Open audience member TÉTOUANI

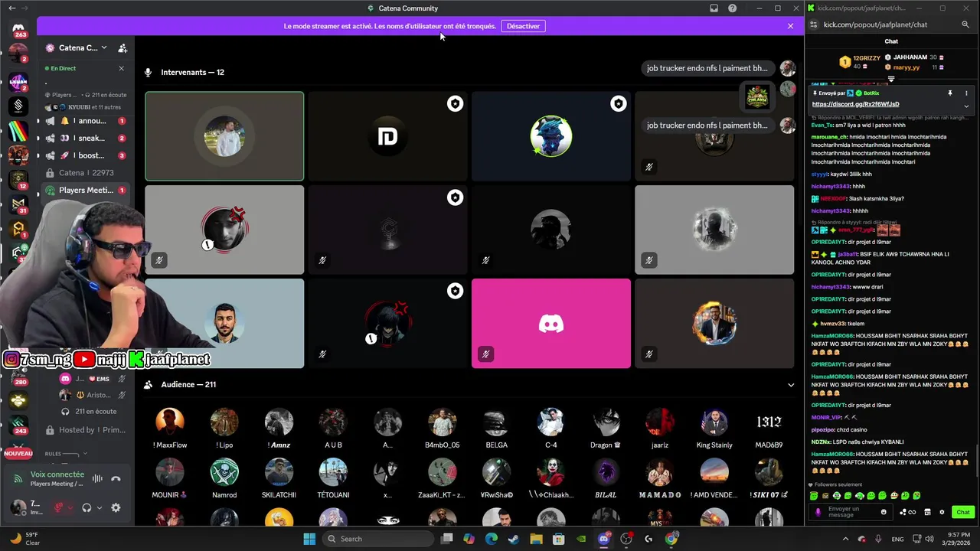pos(333,478)
